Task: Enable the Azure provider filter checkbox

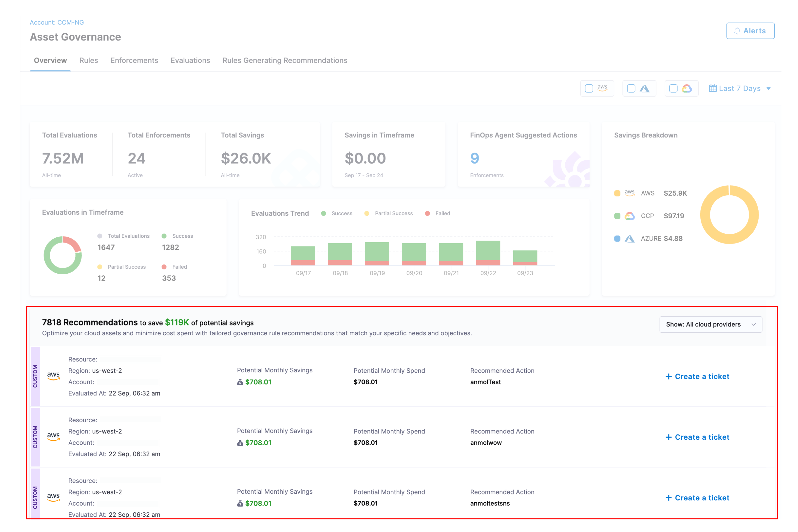Action: pos(631,89)
